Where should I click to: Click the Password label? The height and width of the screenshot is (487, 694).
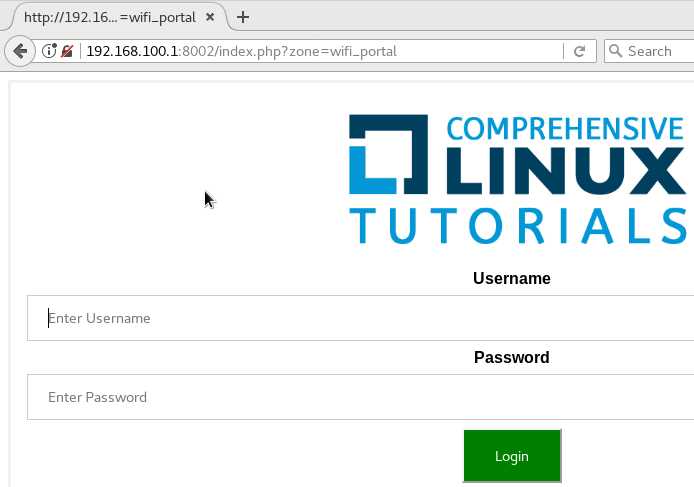click(511, 358)
